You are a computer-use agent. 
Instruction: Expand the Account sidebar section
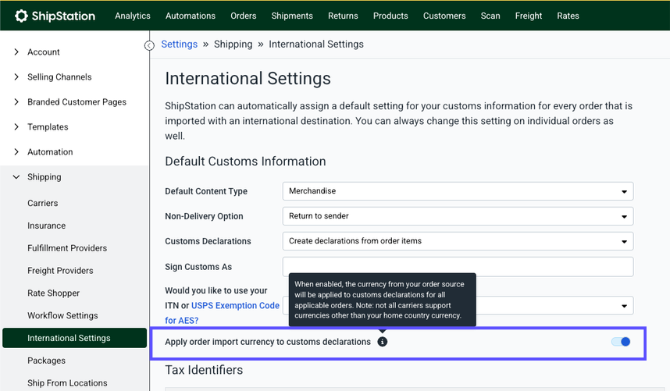(17, 52)
